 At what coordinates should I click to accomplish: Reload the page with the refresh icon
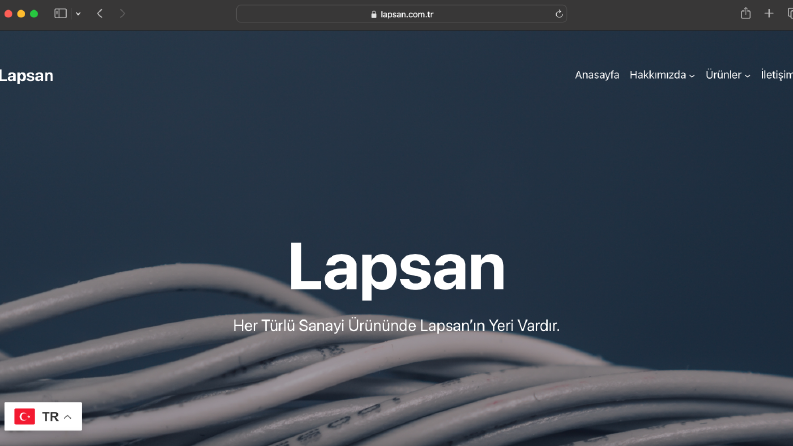559,14
